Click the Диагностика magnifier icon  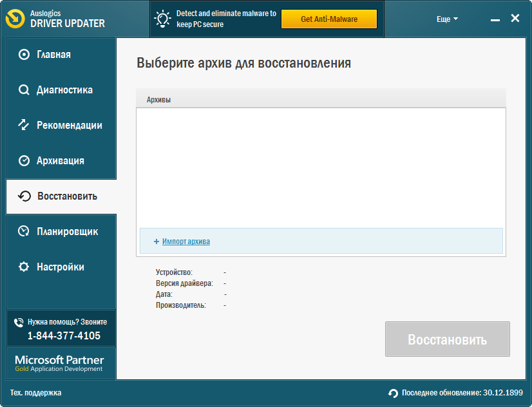[x=24, y=90]
